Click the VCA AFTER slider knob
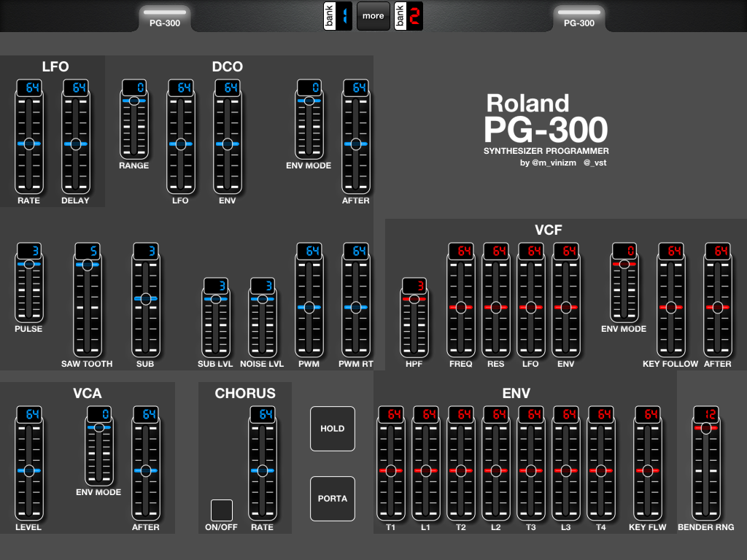The height and width of the screenshot is (560, 747). tap(146, 470)
